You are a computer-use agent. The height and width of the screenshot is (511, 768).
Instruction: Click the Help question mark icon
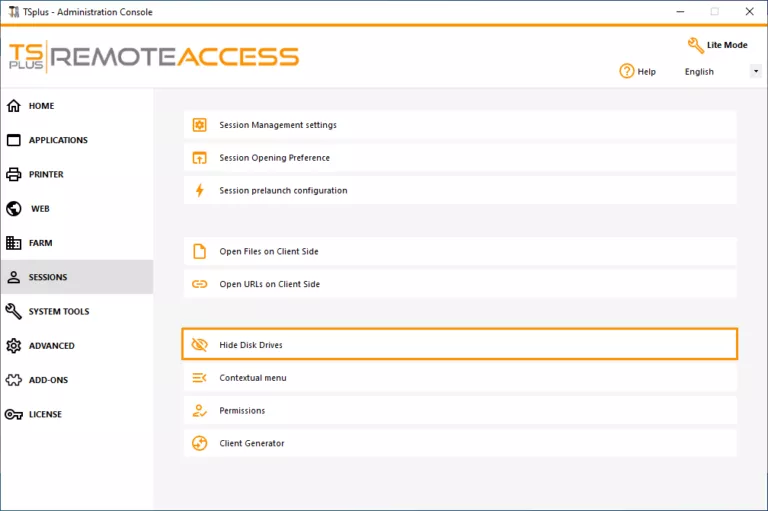(627, 71)
